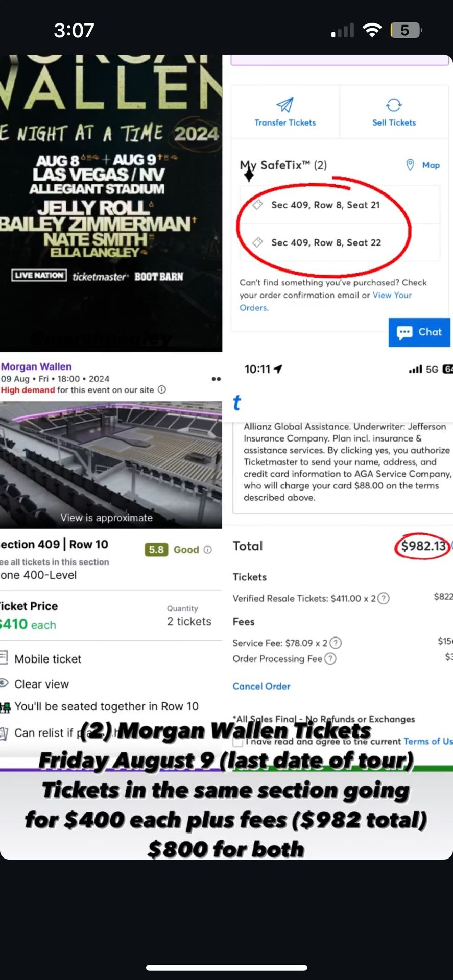
Task: Click the Cancel Order link
Action: pyautogui.click(x=261, y=686)
